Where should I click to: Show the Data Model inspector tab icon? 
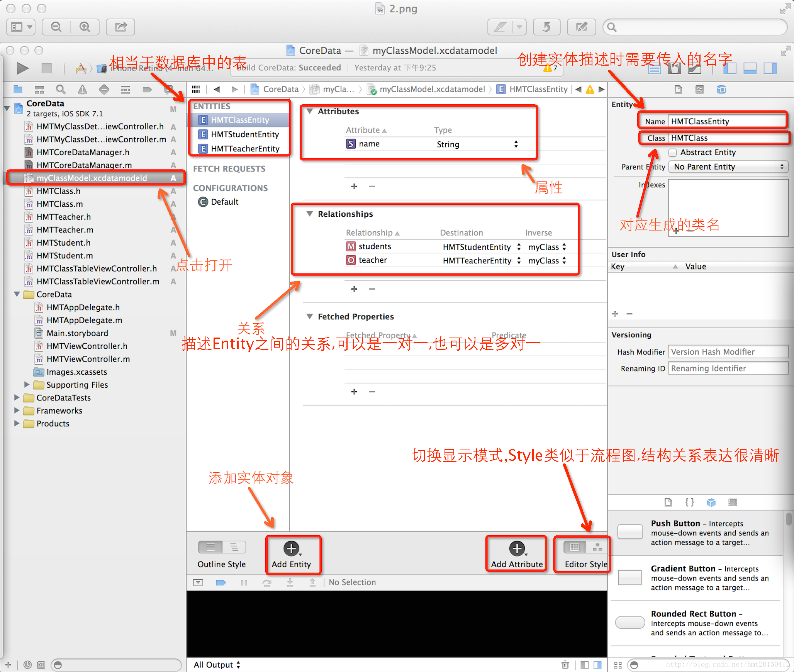click(x=721, y=90)
